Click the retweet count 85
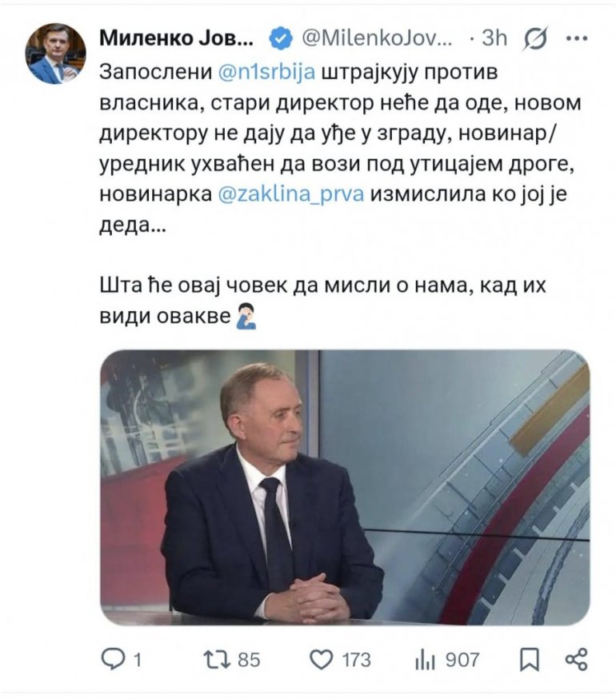 click(249, 659)
